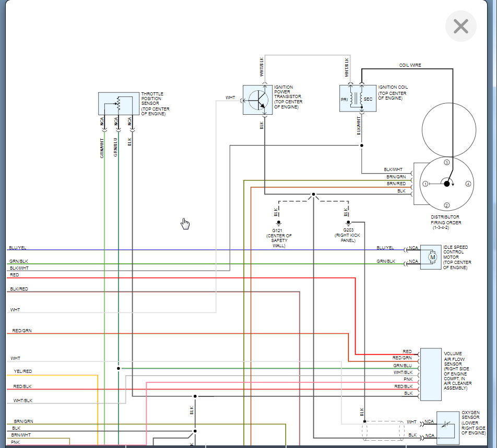Click the PNK label near air flow sensor
Image resolution: width=497 pixels, height=448 pixels.
pyautogui.click(x=408, y=379)
